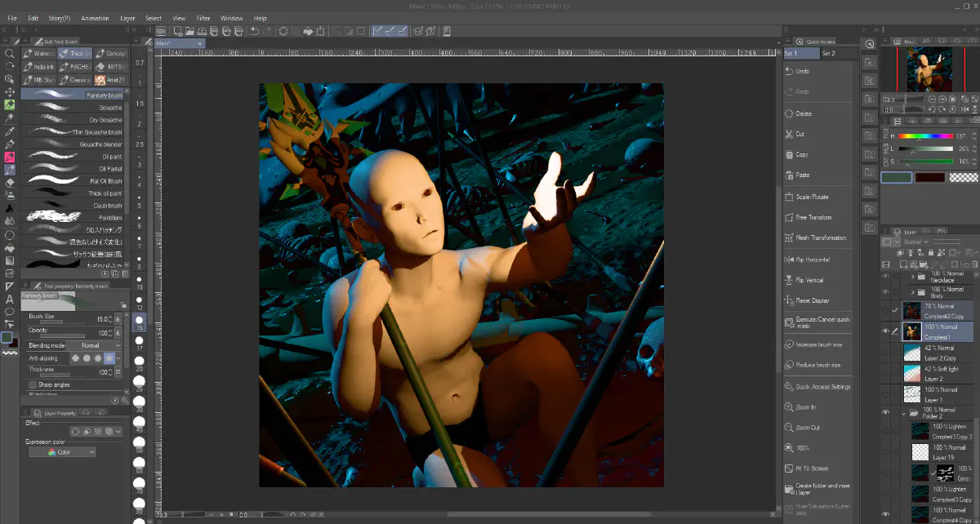Click the Undo arrow in the command bar
980x524 pixels.
[255, 31]
